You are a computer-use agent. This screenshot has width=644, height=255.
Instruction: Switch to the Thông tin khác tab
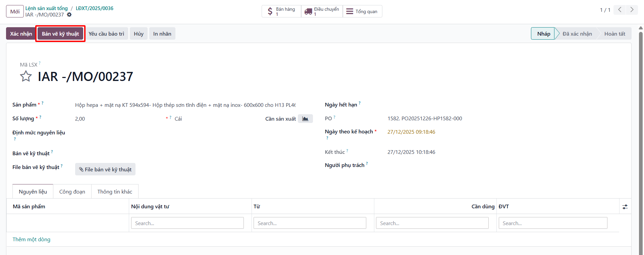(x=115, y=192)
